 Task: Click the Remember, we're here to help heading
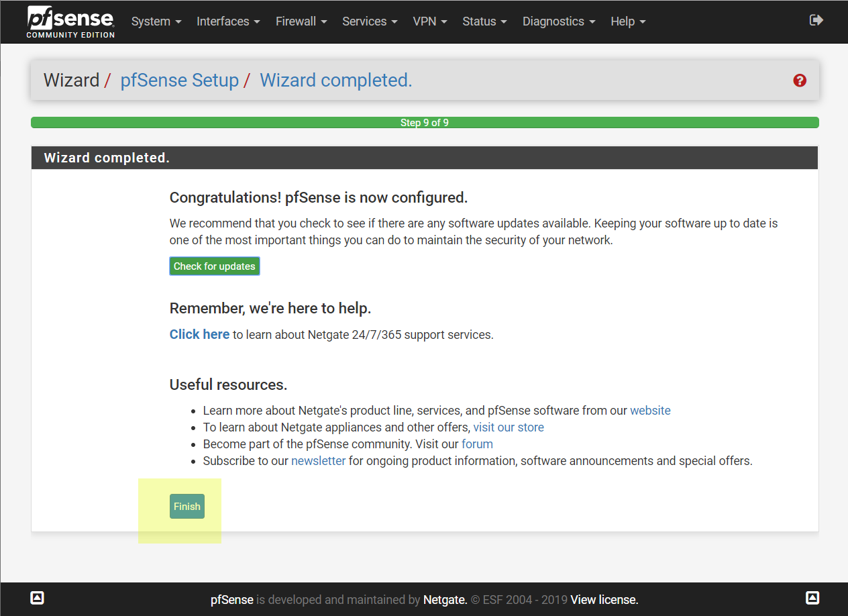[x=270, y=309]
